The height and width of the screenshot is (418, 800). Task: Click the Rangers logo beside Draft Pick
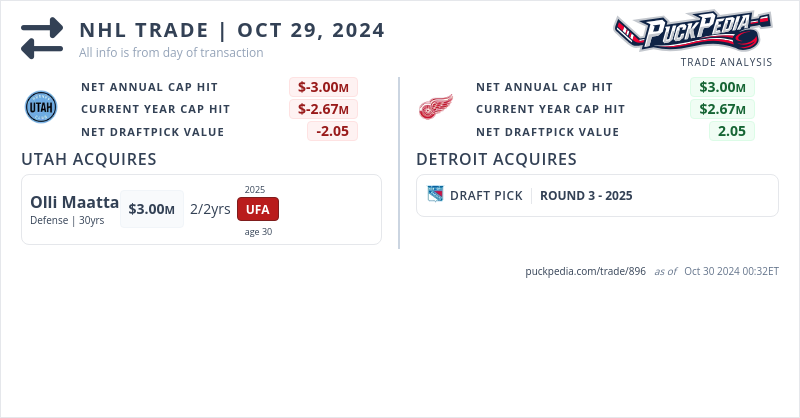click(435, 195)
